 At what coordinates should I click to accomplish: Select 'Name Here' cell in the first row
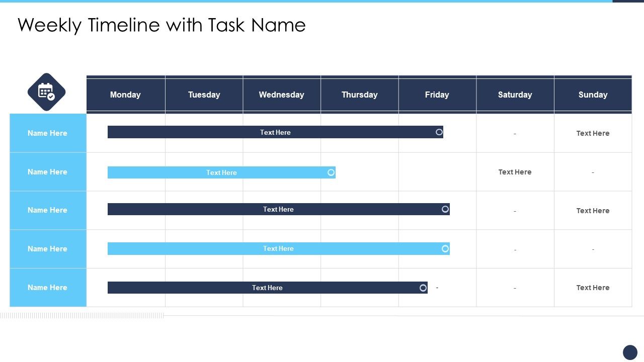pyautogui.click(x=48, y=133)
